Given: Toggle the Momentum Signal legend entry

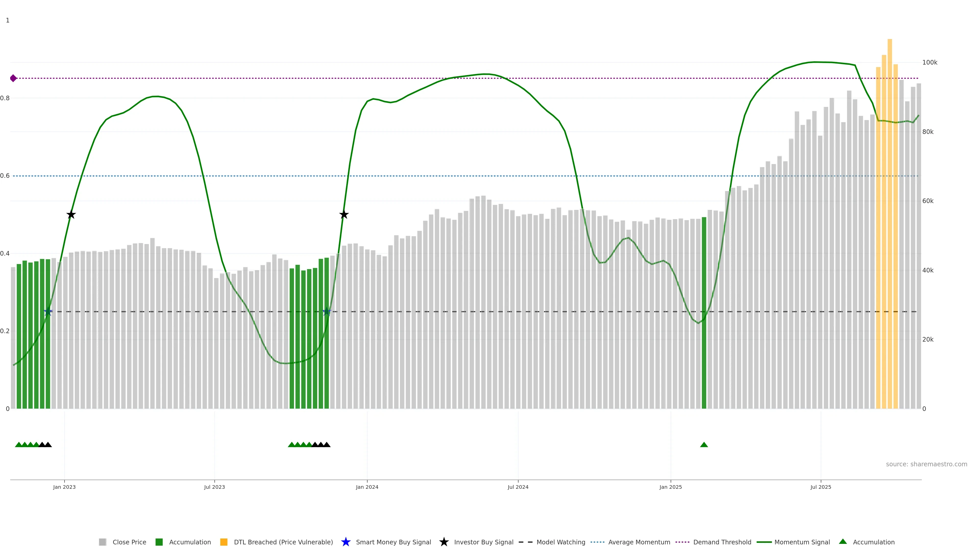Looking at the screenshot, I should click(x=802, y=542).
